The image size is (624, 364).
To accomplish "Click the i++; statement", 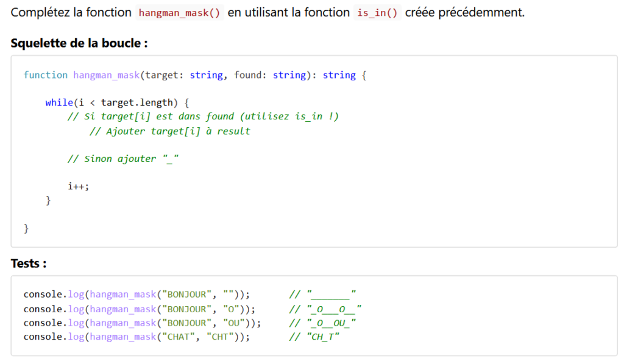I will pyautogui.click(x=78, y=186).
